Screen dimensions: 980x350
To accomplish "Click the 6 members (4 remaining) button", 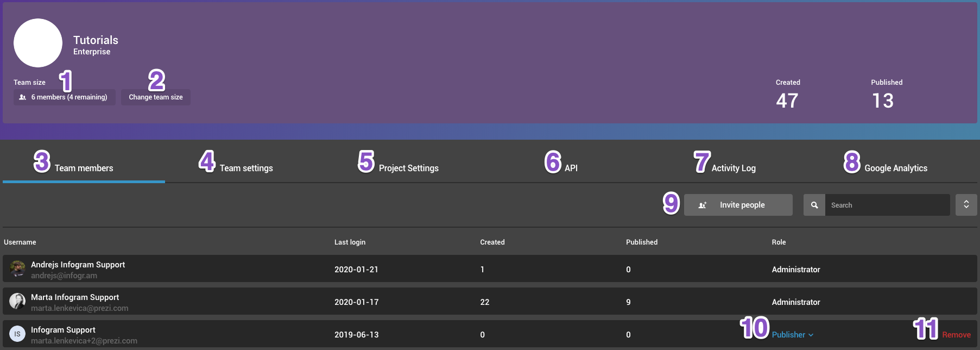I will (65, 97).
